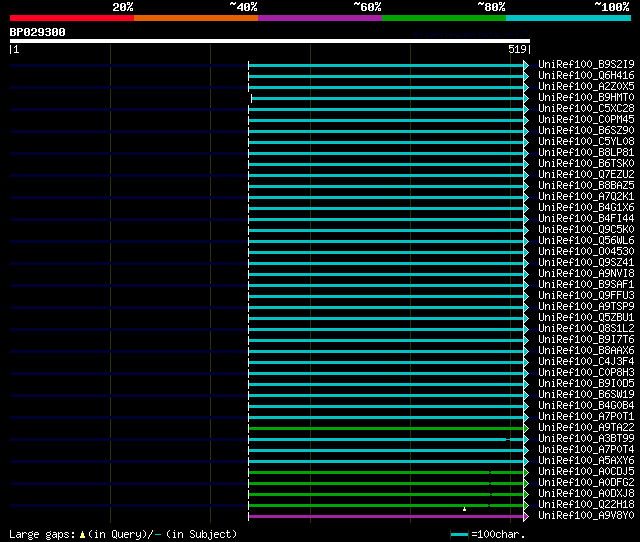Select label UniRef100_A7P0T4

[x=586, y=450]
